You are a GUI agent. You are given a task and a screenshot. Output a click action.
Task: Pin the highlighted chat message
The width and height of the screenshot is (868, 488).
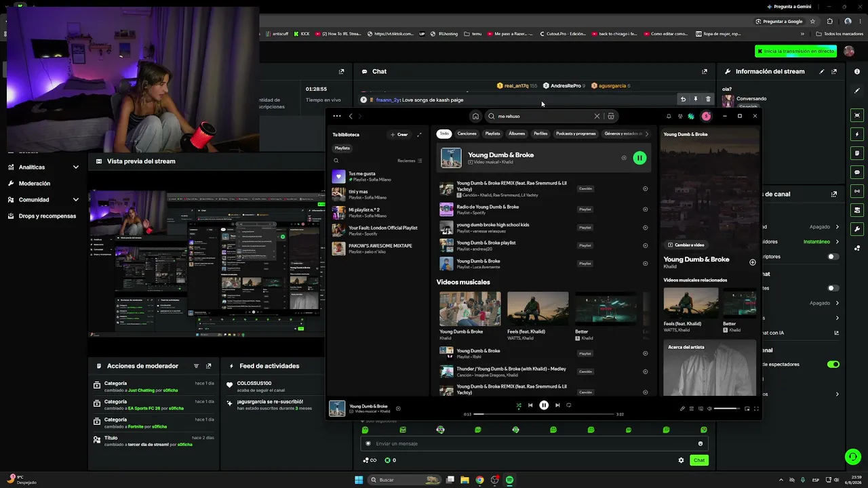(695, 100)
